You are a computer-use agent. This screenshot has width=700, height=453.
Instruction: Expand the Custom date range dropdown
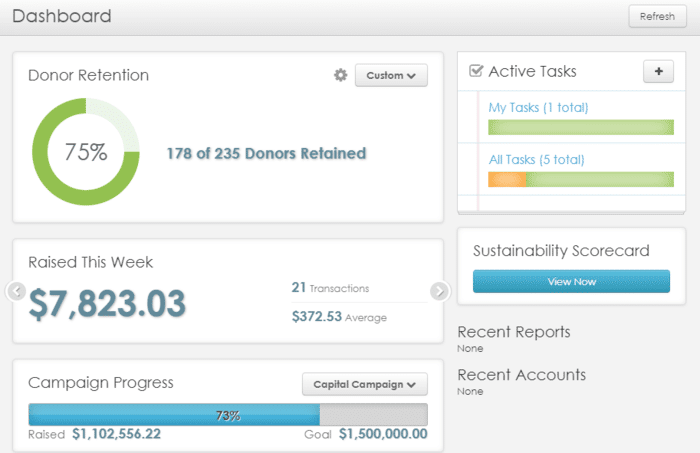click(391, 75)
